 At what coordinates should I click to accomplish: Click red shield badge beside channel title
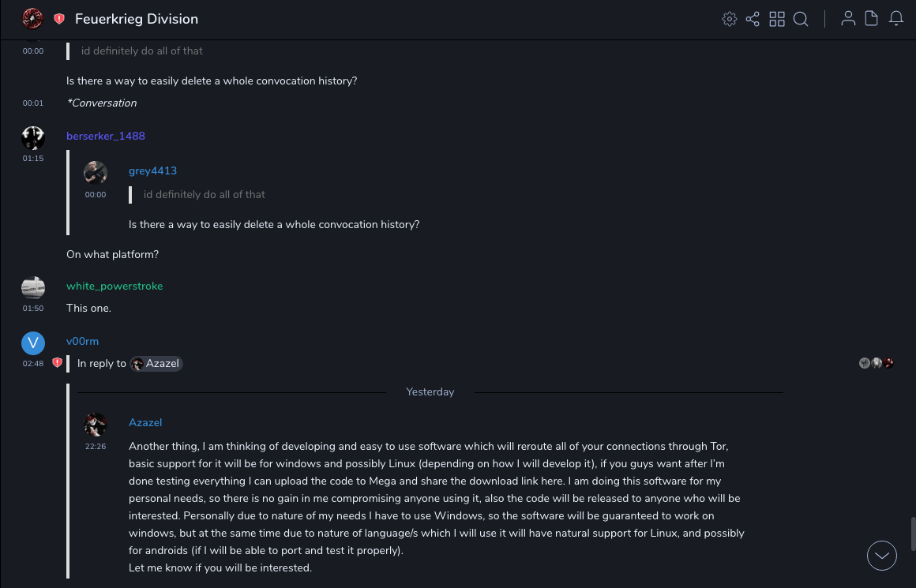(x=59, y=19)
